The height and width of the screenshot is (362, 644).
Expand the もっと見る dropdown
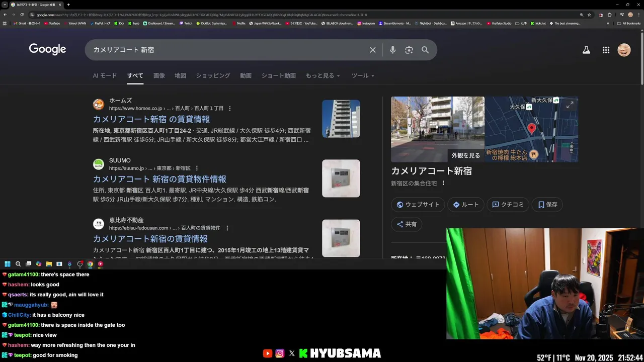coord(323,75)
